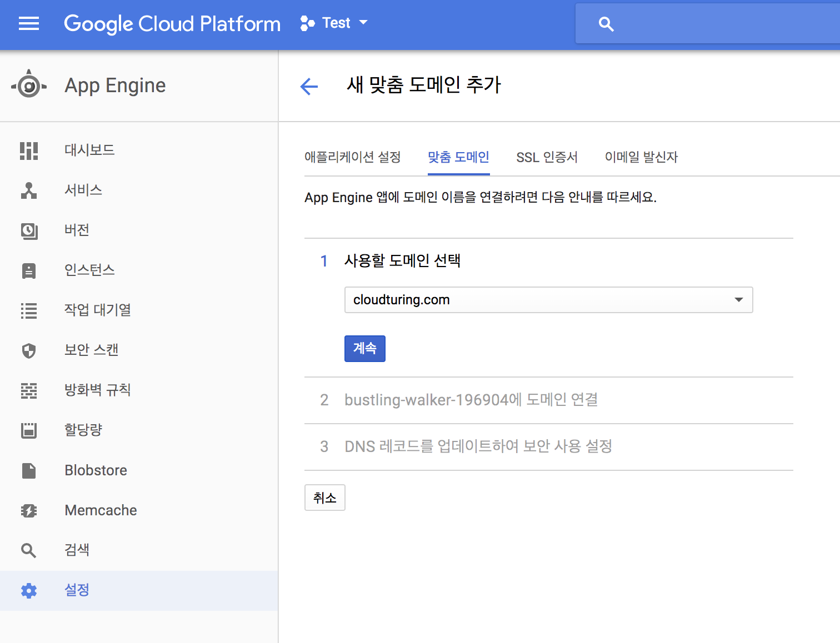Viewport: 840px width, 643px height.
Task: Open the cloudturing.com domain dropdown
Action: click(x=549, y=300)
